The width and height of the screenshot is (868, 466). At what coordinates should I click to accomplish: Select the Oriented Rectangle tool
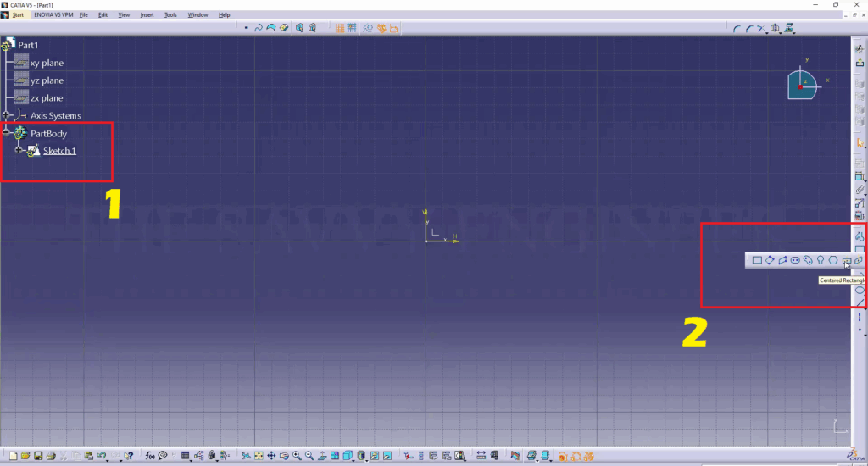[x=770, y=260]
